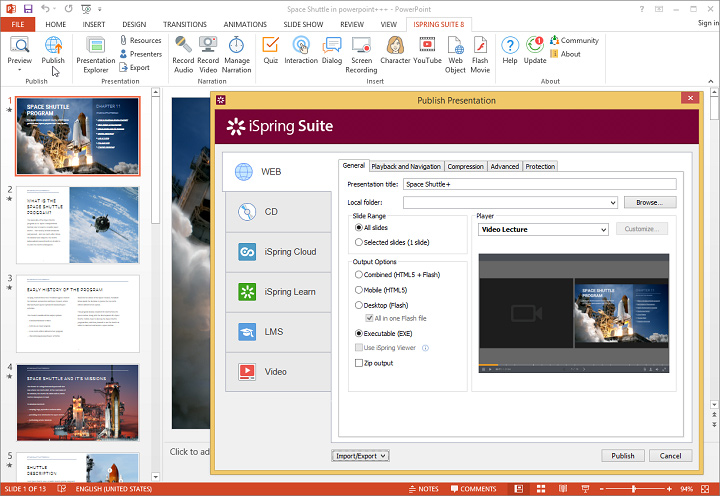Insert a Web Object
The height and width of the screenshot is (496, 720).
(455, 55)
